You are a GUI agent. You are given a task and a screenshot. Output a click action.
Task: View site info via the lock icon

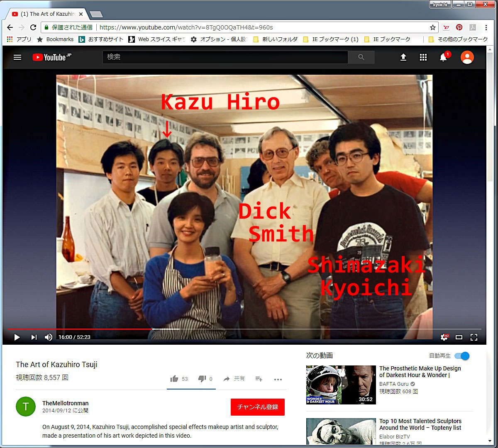click(x=46, y=27)
